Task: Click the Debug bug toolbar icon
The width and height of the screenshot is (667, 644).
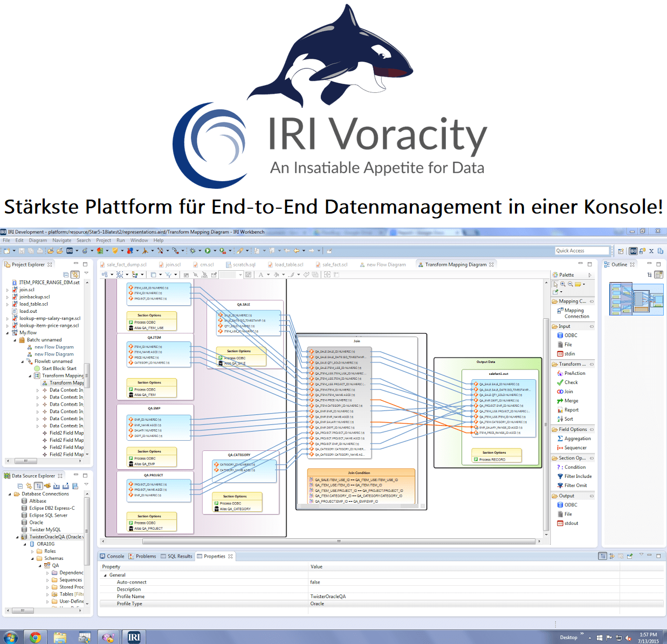Action: point(192,251)
